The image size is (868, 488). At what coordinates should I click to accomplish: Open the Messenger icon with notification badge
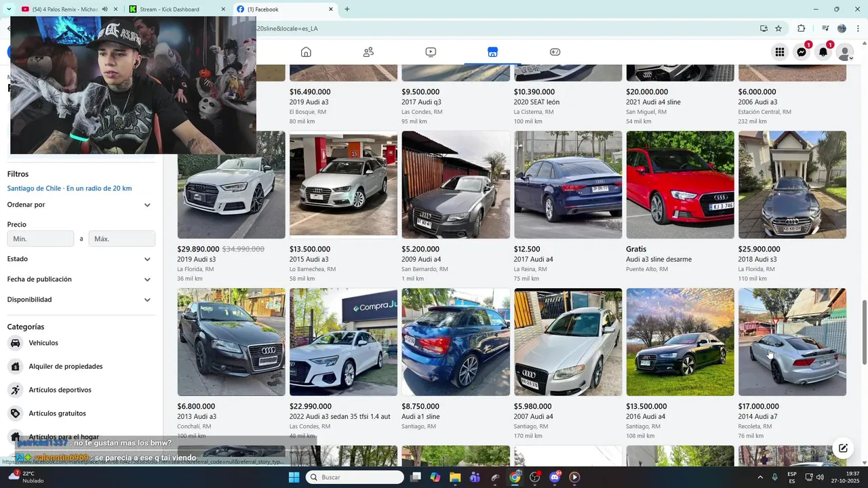(x=802, y=52)
